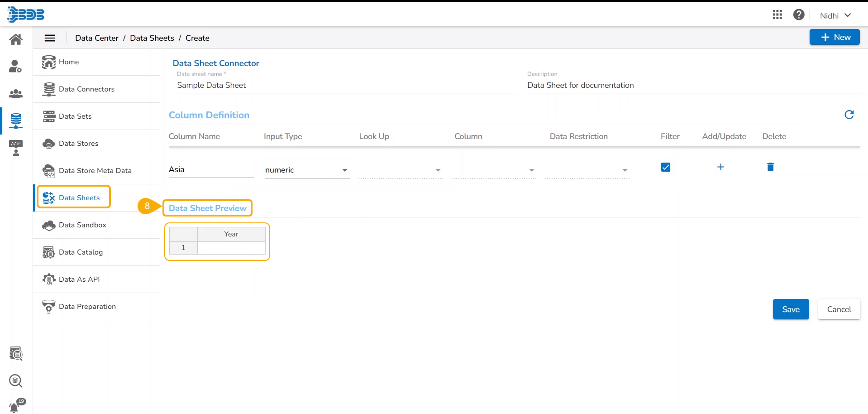This screenshot has width=868, height=414.
Task: Click the Data sheet name input field
Action: [x=343, y=86]
